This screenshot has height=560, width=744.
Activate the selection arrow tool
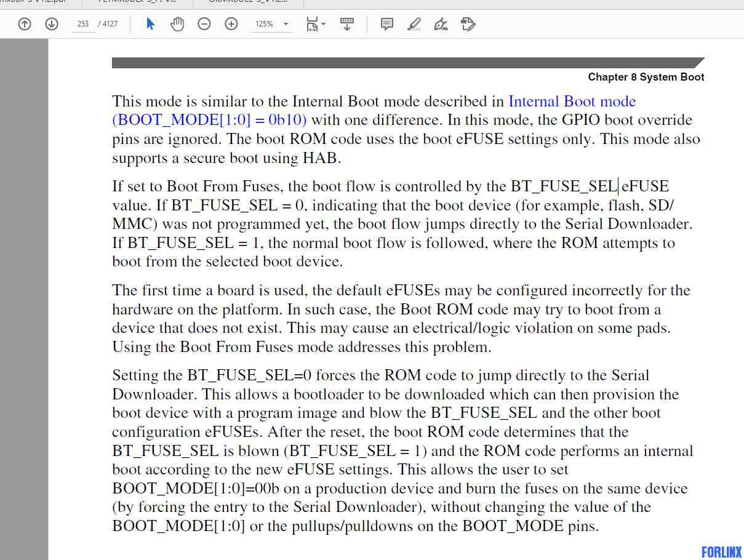tap(150, 25)
